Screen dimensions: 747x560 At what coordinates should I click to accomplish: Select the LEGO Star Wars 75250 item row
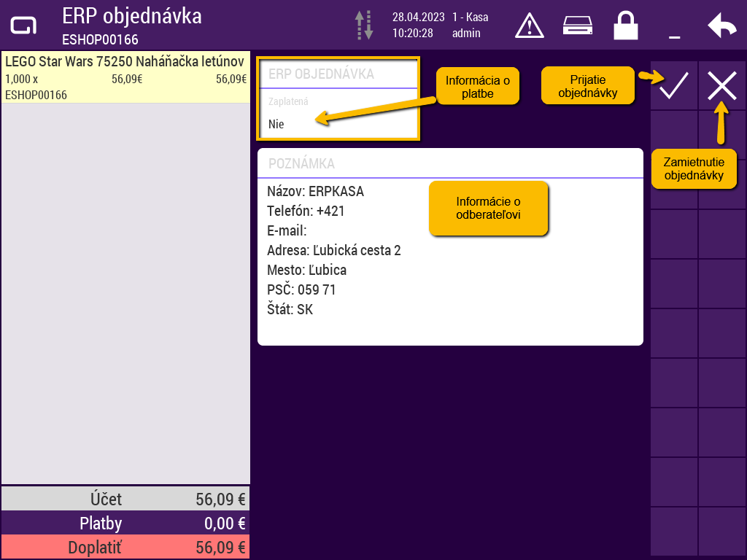click(x=125, y=77)
